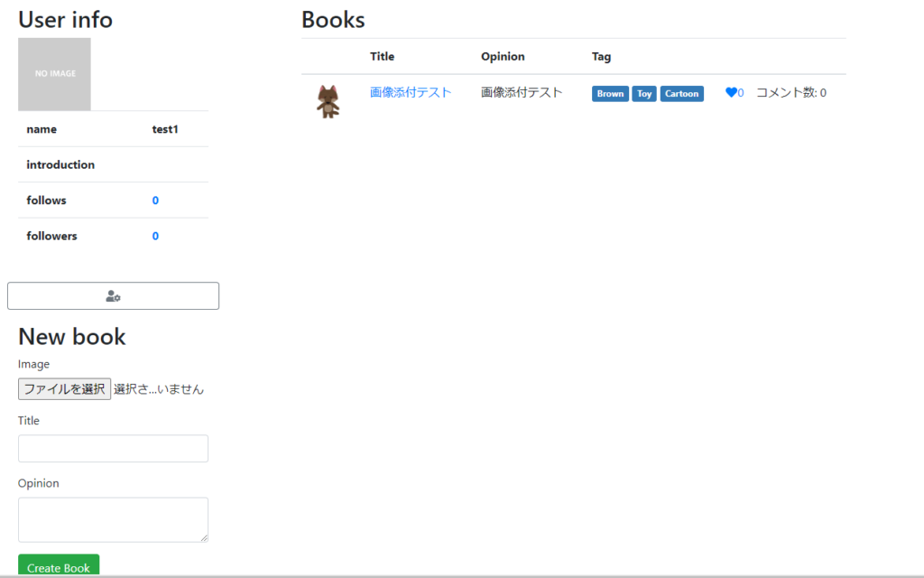
Task: Click the introduction row label
Action: (60, 164)
